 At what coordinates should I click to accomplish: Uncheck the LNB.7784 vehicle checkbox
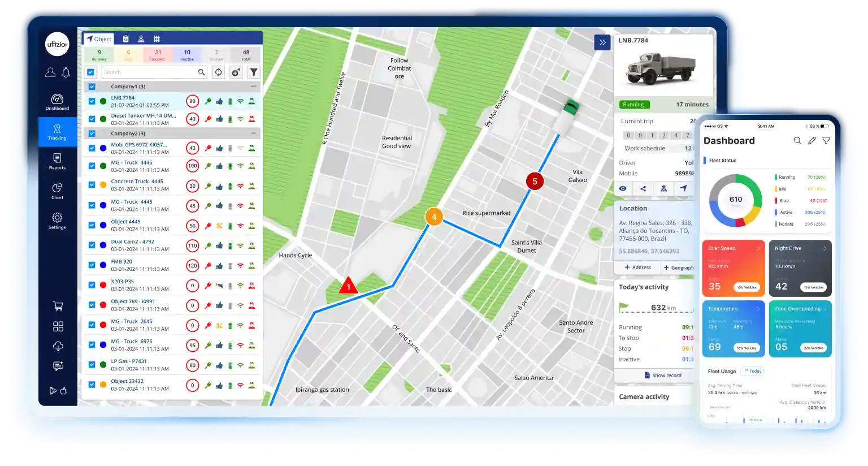[x=92, y=101]
